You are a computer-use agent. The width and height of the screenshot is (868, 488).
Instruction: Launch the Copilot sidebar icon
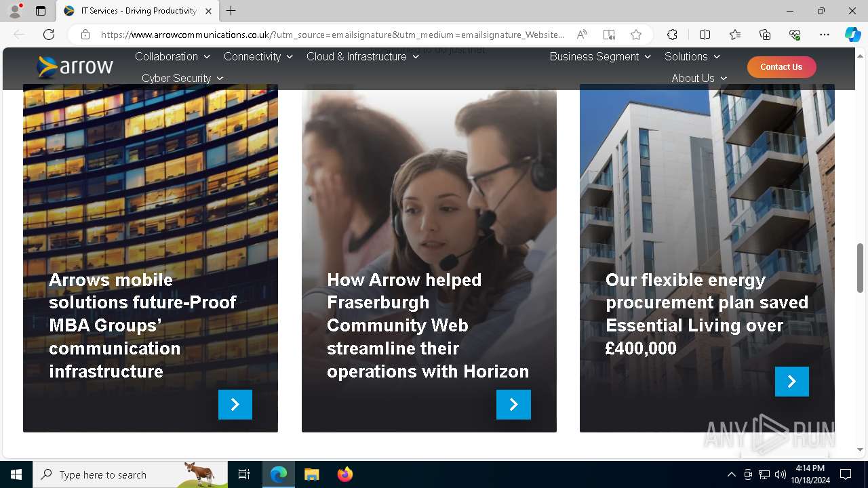point(852,35)
